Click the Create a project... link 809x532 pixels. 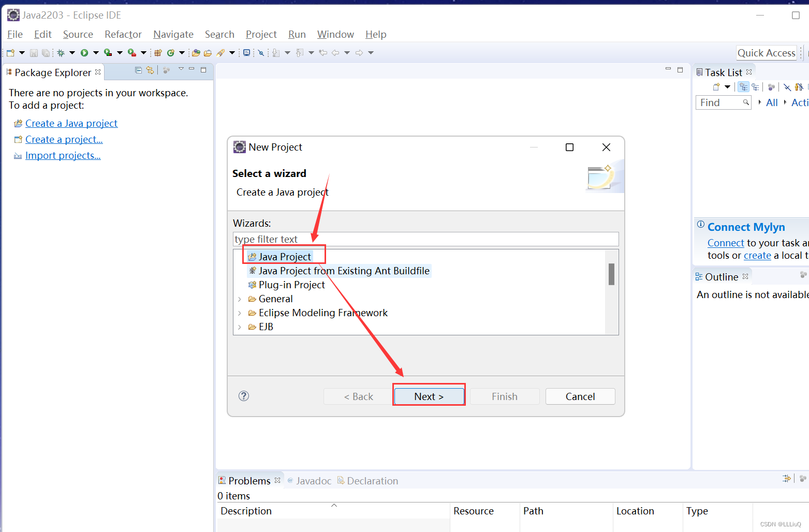tap(64, 139)
